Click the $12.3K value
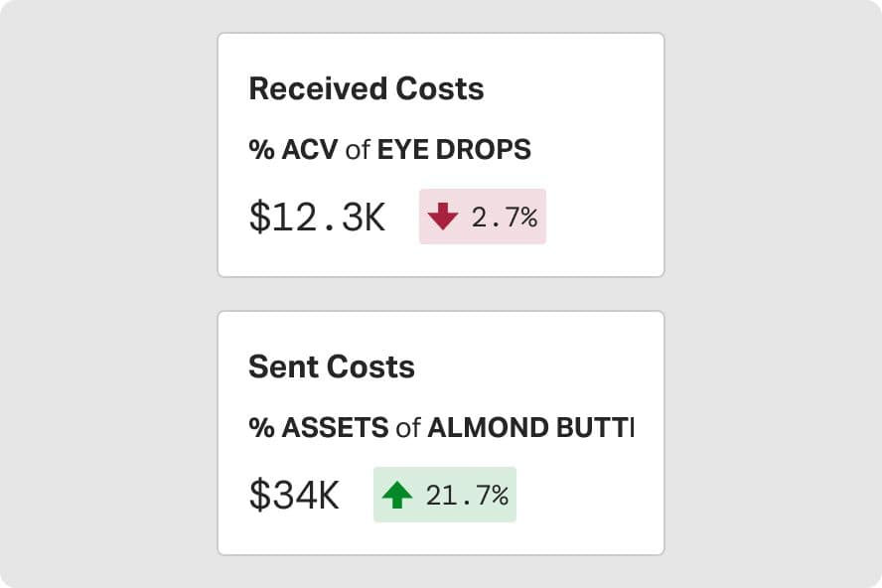The height and width of the screenshot is (588, 882). pos(317,217)
